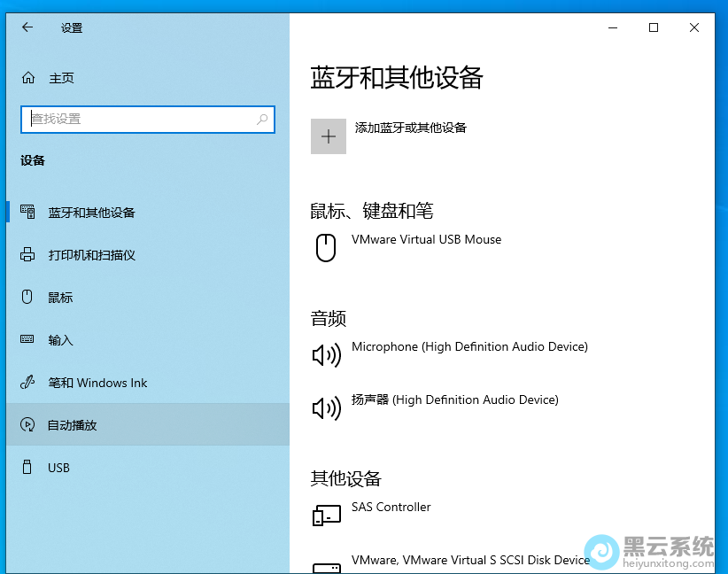The width and height of the screenshot is (728, 574).
Task: Open the 输入 settings page
Action: 60,340
